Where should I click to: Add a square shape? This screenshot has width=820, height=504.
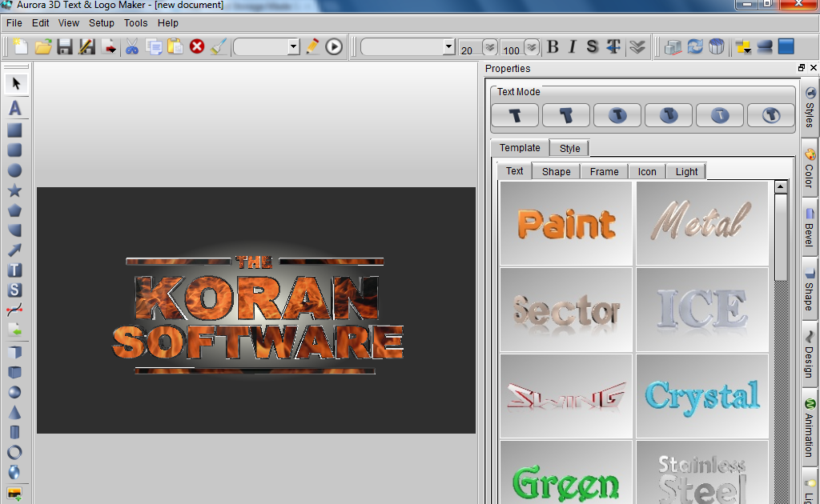pyautogui.click(x=14, y=130)
